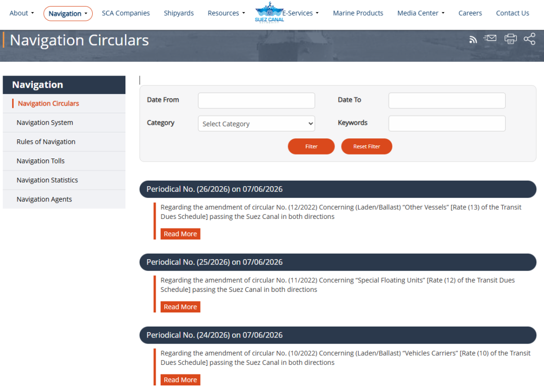Click the Filter button
Viewport: 544px width, 392px height.
coord(311,146)
